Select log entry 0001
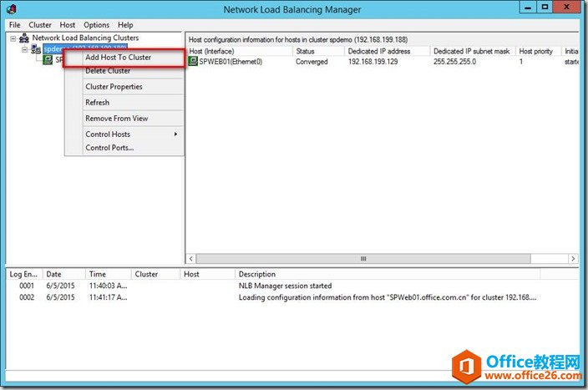This screenshot has width=588, height=390. tap(27, 286)
